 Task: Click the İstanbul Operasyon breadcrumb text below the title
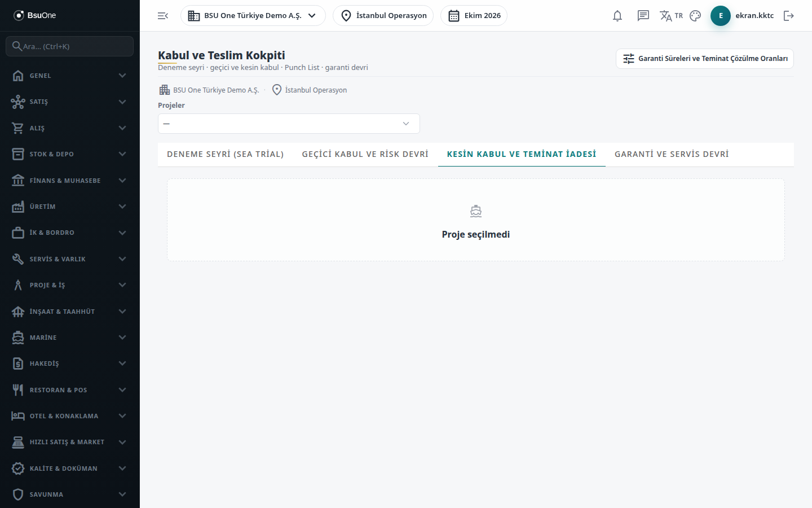pyautogui.click(x=316, y=90)
